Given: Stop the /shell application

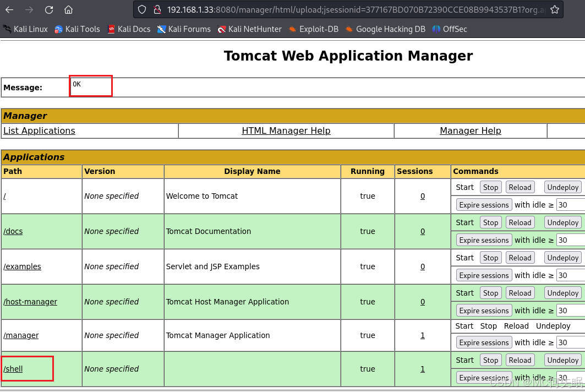Looking at the screenshot, I should pyautogui.click(x=490, y=360).
